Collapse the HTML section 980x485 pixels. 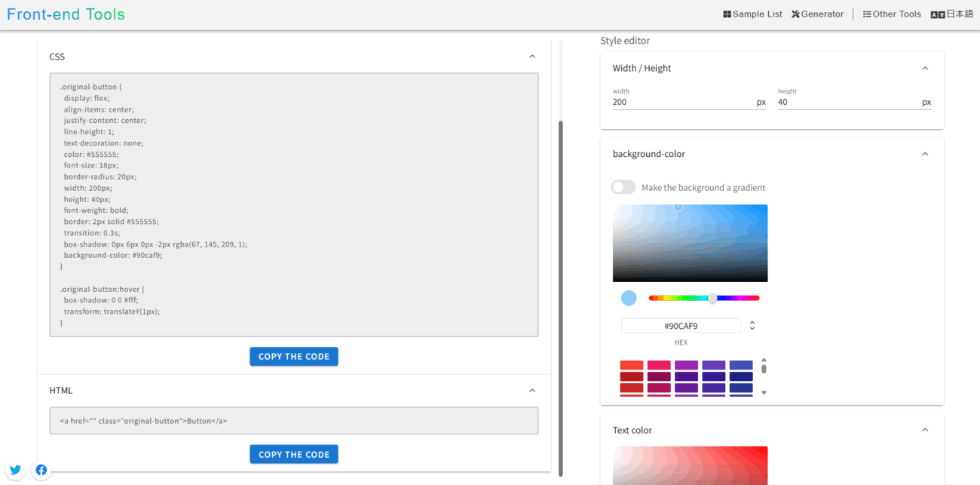click(532, 391)
